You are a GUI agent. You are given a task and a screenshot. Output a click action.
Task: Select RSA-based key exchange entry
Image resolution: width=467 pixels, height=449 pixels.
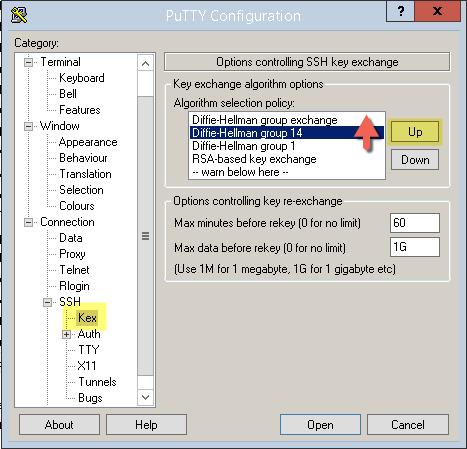(x=287, y=159)
